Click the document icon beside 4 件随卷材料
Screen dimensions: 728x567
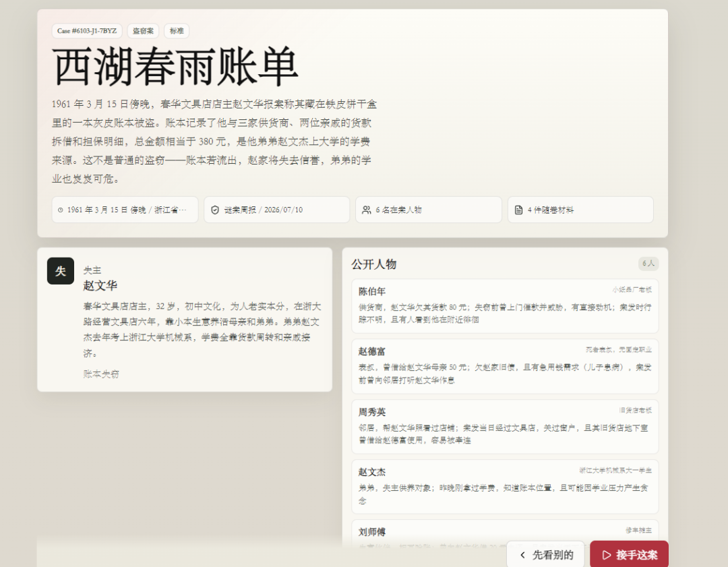[518, 210]
